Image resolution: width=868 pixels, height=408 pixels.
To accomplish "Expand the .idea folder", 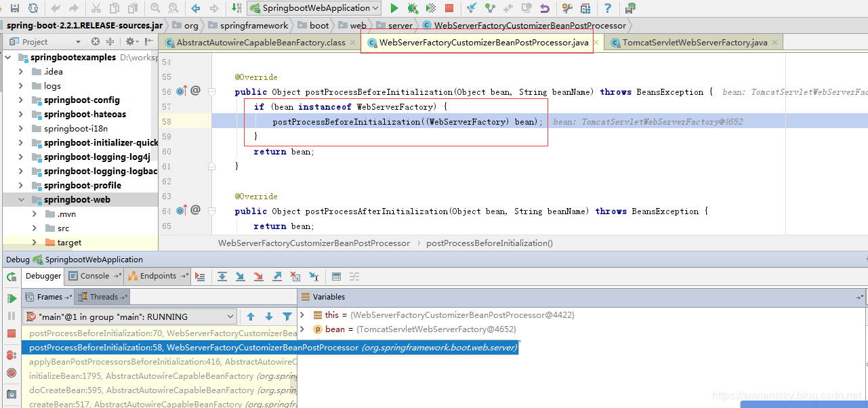I will click(20, 71).
